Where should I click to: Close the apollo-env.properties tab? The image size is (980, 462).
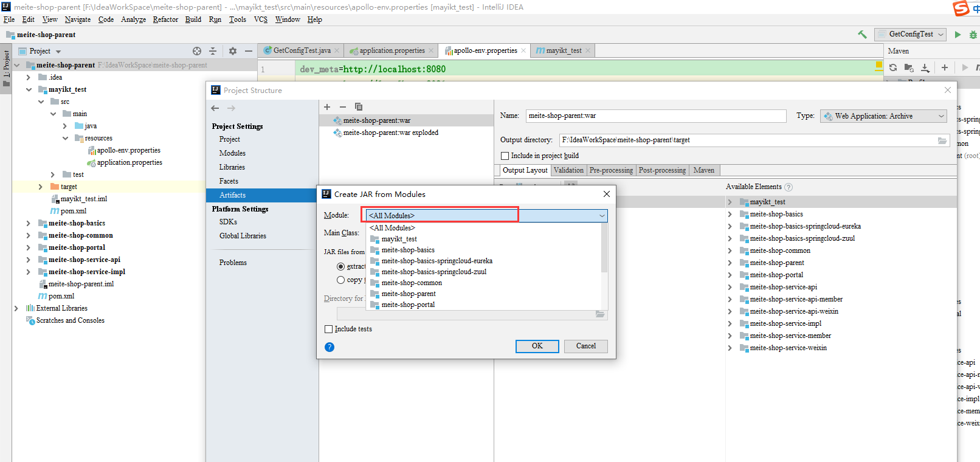click(523, 50)
